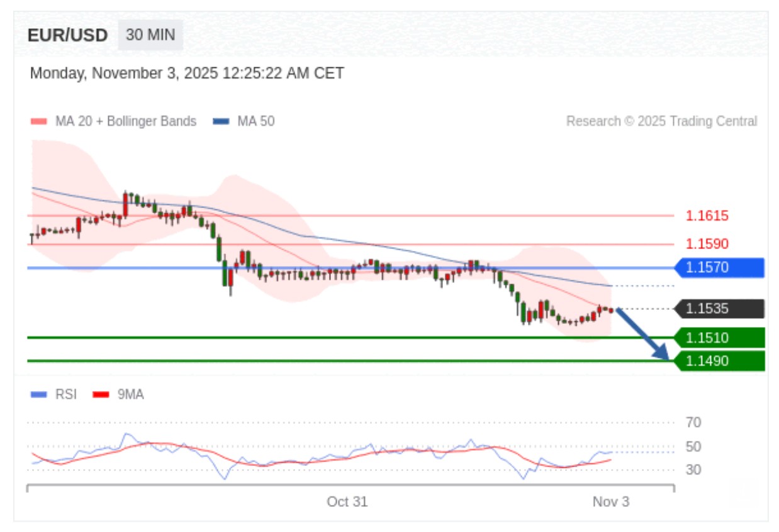Image resolution: width=779 pixels, height=532 pixels.
Task: Open the Research Trading Central copyright text
Action: coord(661,121)
